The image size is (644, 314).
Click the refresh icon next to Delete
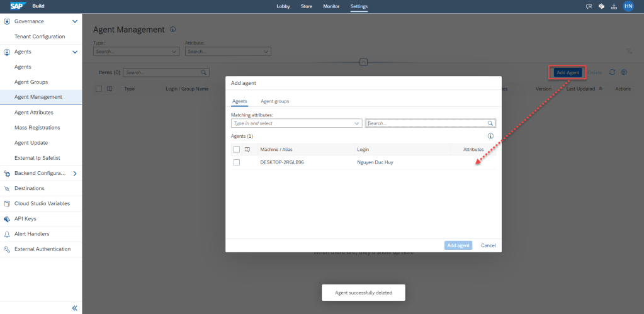coord(612,72)
